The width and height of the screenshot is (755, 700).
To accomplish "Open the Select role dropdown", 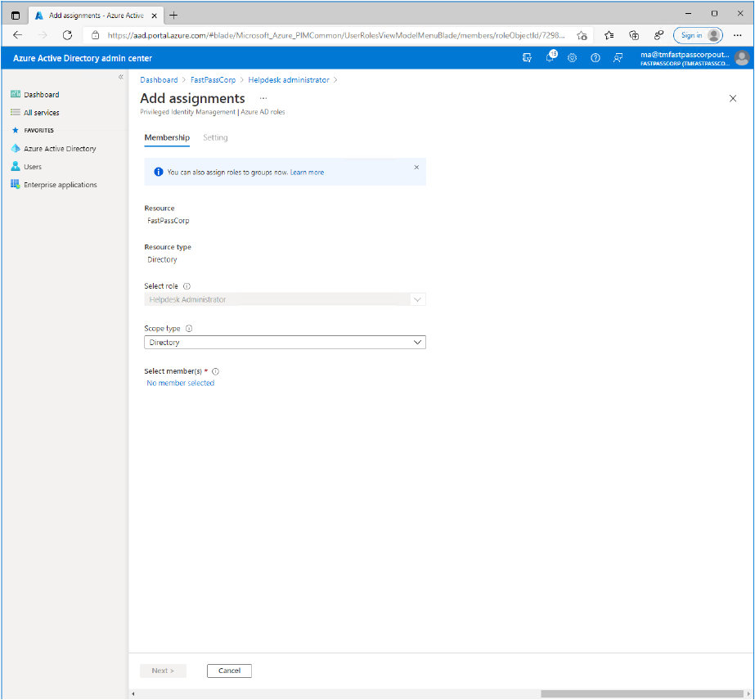I will tap(285, 300).
